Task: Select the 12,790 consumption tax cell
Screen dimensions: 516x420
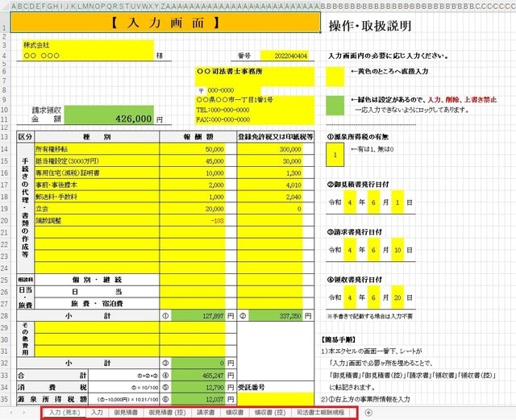Action: [198, 387]
